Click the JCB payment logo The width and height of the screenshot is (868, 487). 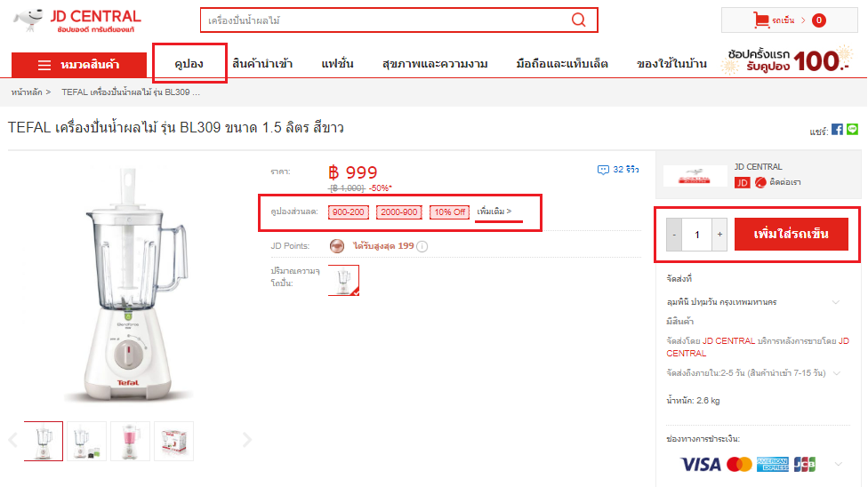point(804,464)
